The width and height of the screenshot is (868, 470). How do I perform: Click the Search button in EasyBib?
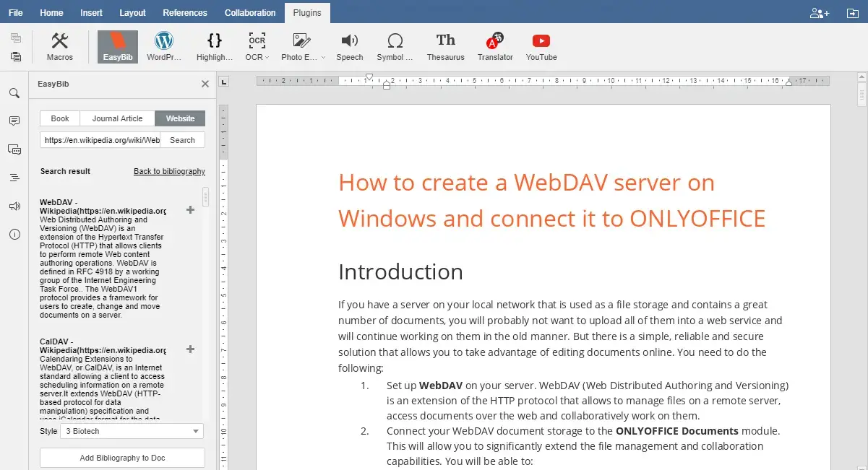tap(182, 140)
